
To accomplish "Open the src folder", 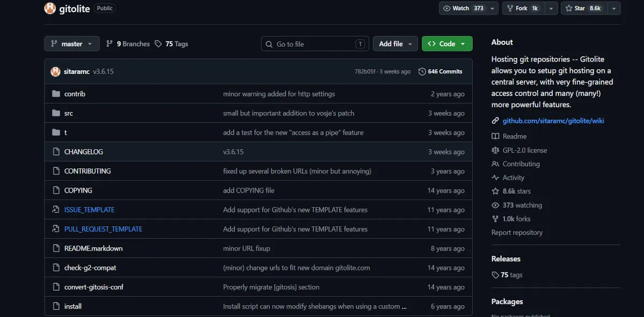I will [69, 113].
